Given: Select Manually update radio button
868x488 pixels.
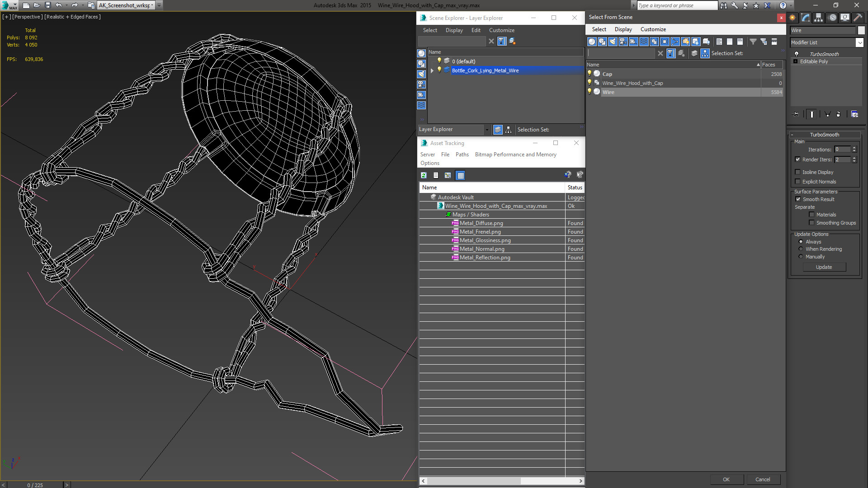Looking at the screenshot, I should pos(801,257).
